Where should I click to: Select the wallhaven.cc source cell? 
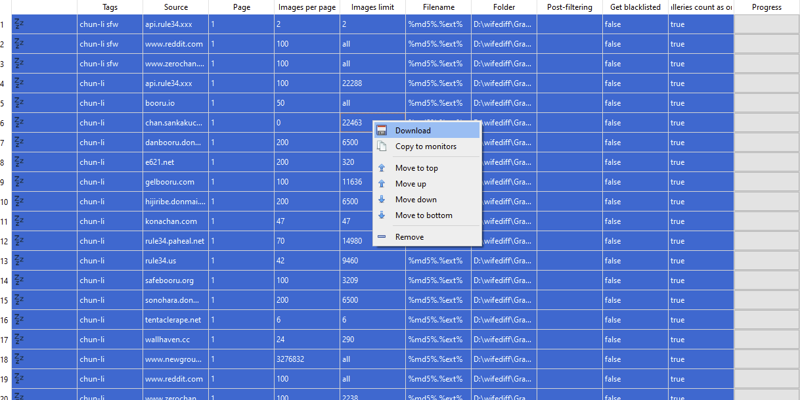(176, 340)
